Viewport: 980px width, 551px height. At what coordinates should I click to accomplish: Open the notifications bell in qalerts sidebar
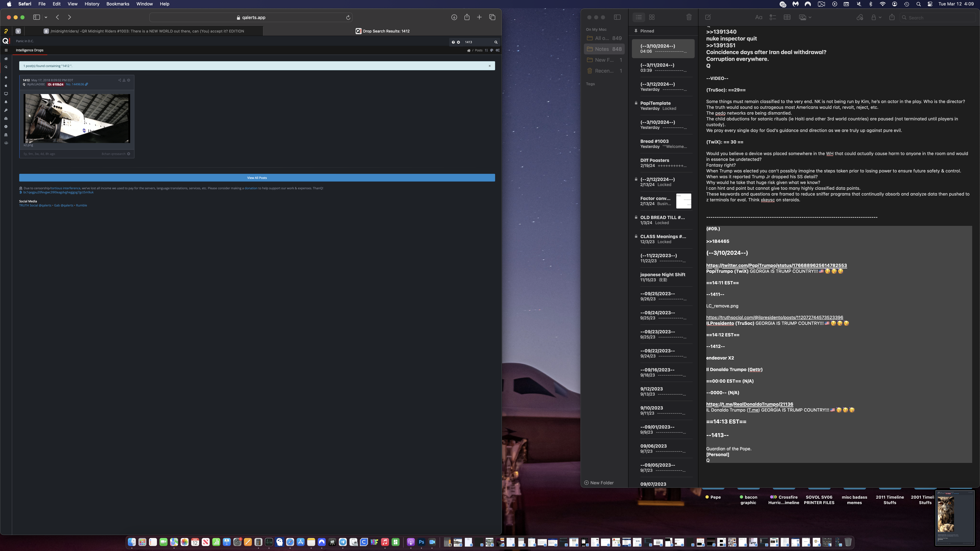6,102
